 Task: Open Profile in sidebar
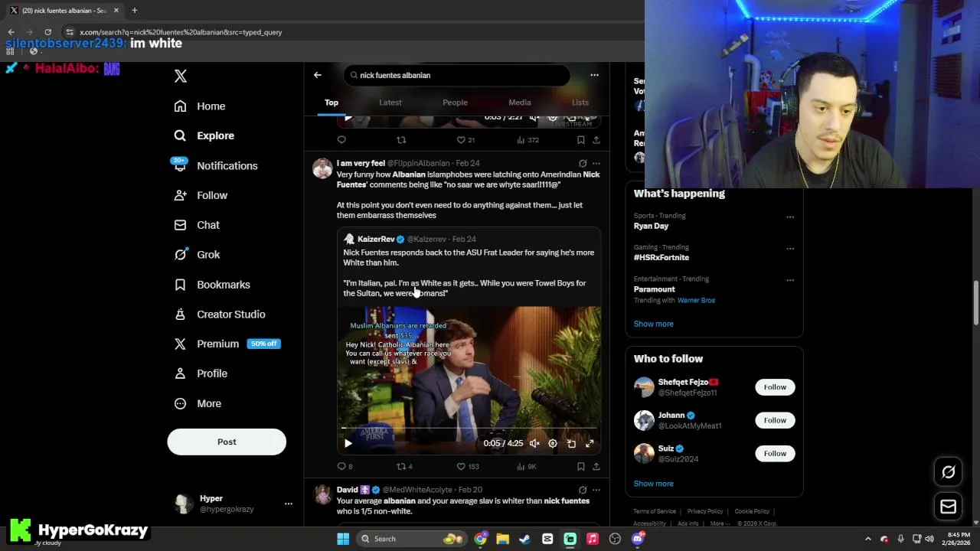point(201,373)
